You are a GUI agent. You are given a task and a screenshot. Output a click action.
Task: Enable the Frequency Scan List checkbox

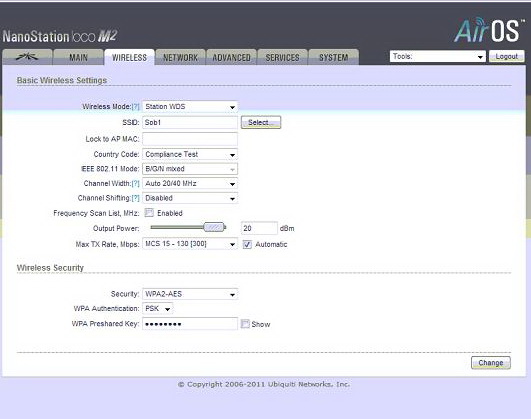(149, 213)
